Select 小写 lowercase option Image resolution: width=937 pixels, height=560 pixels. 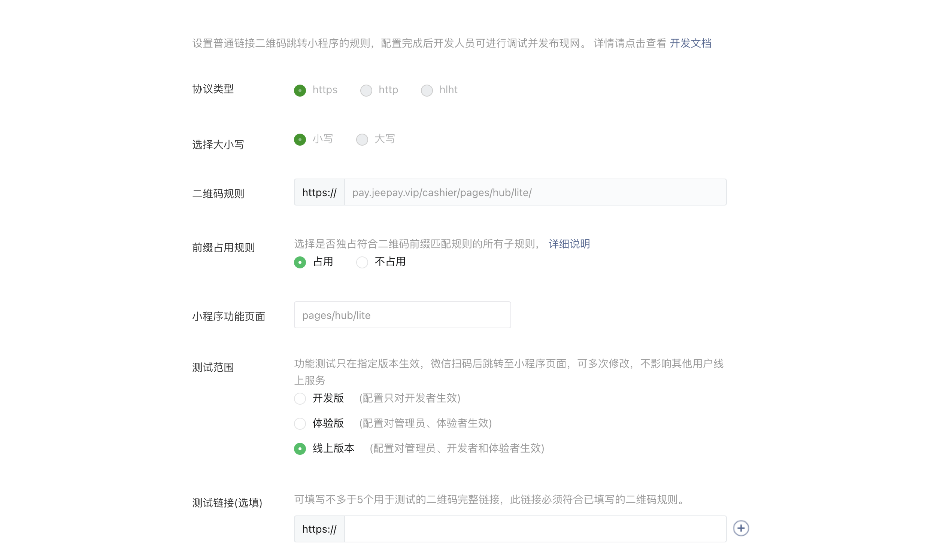pyautogui.click(x=300, y=140)
